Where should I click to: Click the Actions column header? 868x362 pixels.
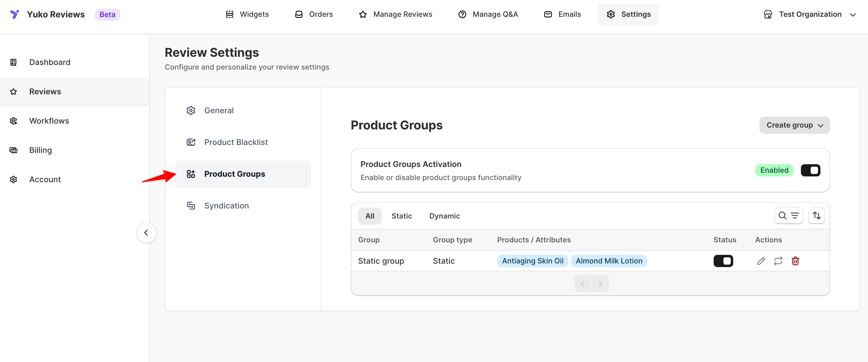768,240
